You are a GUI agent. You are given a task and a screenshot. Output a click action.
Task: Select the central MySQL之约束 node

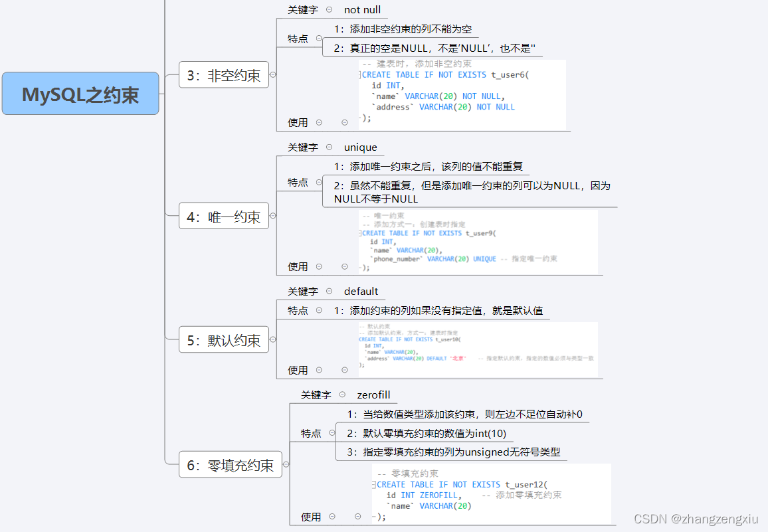80,94
